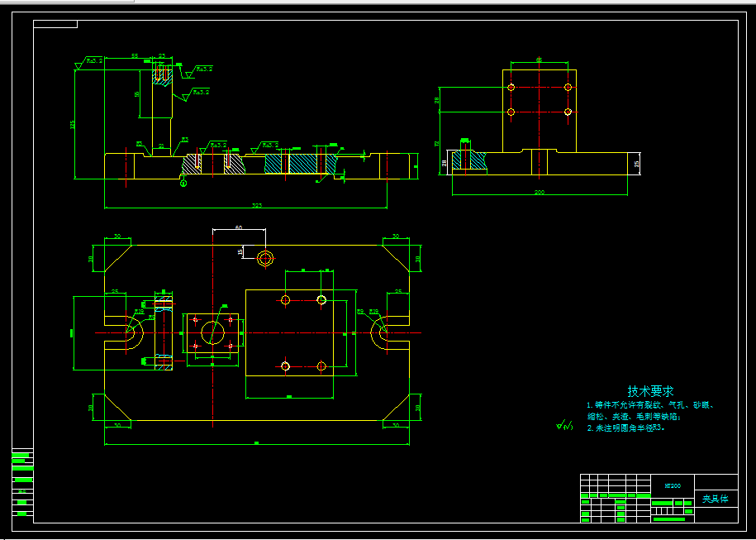Select the 21 dimension on the upright

click(x=161, y=146)
